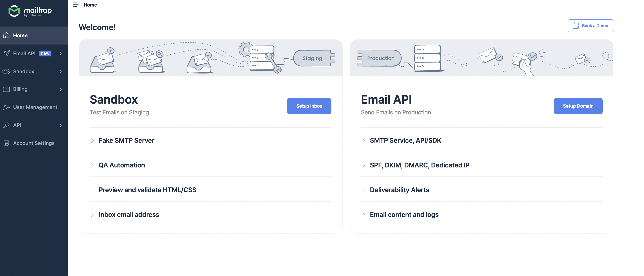Click the Preview and validate HTML/CSS title
The height and width of the screenshot is (276, 644).
point(147,190)
